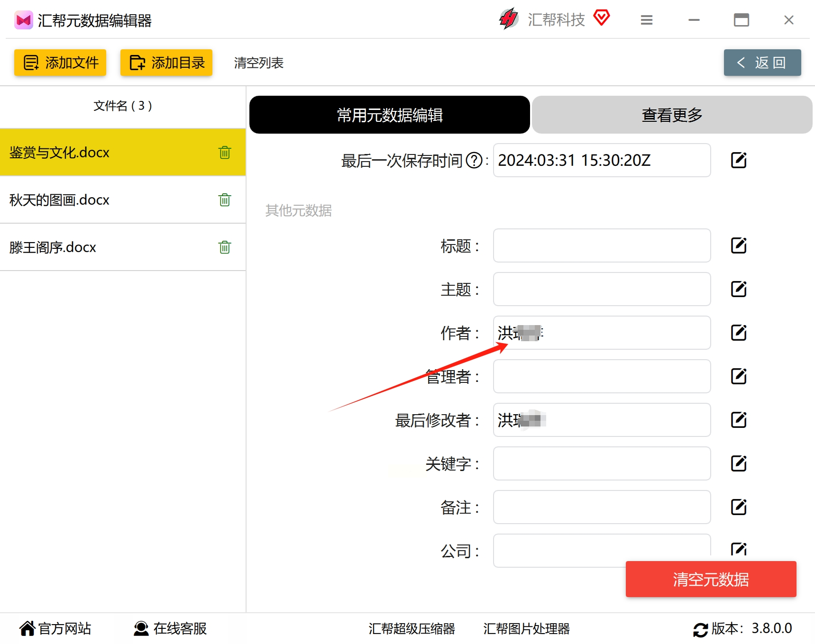Click the 最后一次保存时间 date field
The width and height of the screenshot is (815, 644).
pyautogui.click(x=602, y=160)
